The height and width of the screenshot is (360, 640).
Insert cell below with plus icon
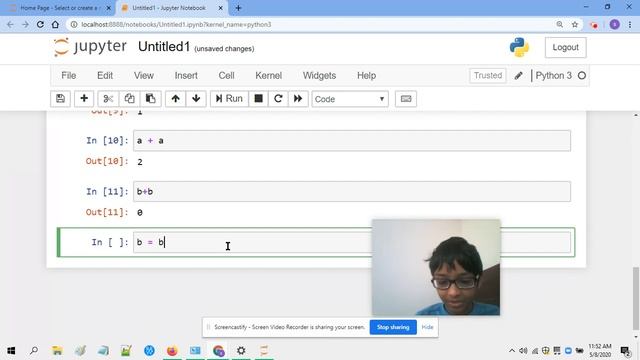point(84,99)
